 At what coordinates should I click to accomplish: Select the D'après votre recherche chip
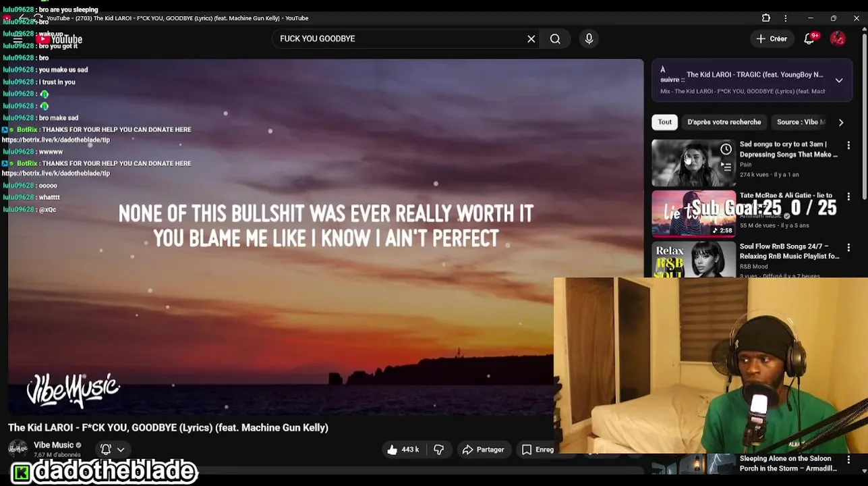(724, 122)
